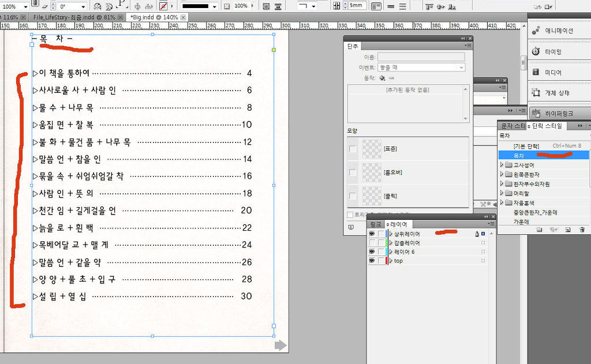Expand the 고사성어 style folder
The width and height of the screenshot is (591, 364).
coord(502,165)
